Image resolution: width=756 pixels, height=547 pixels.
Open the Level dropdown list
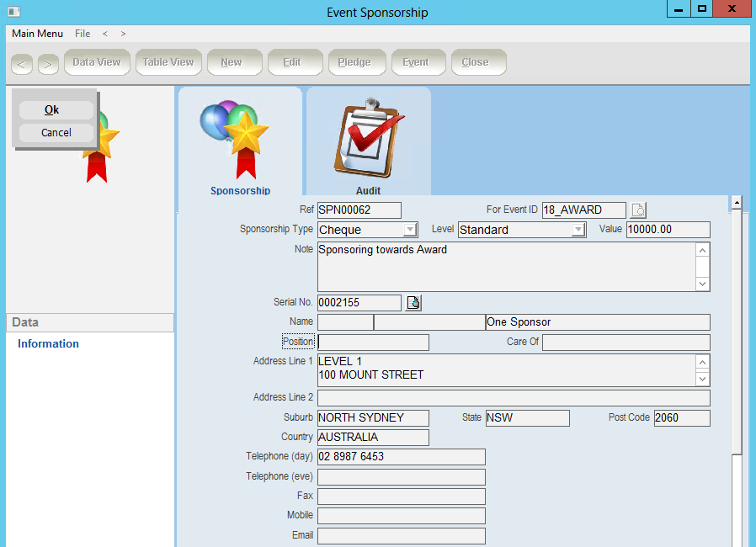click(x=578, y=230)
